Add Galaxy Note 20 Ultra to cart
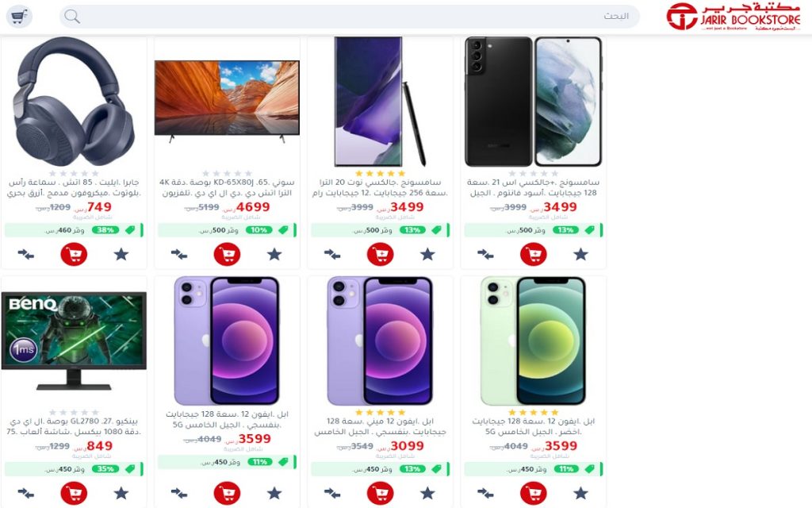 pos(380,254)
